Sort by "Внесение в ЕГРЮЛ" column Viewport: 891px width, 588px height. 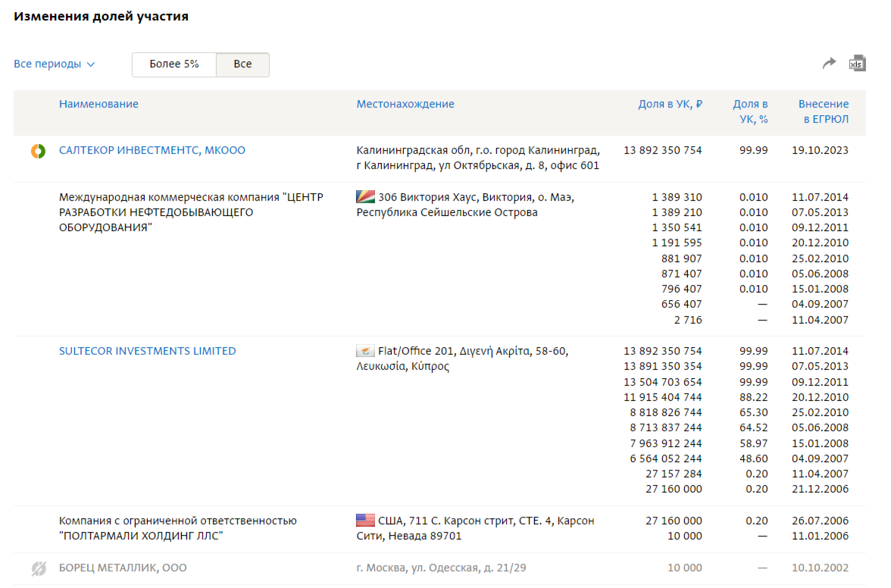(824, 111)
